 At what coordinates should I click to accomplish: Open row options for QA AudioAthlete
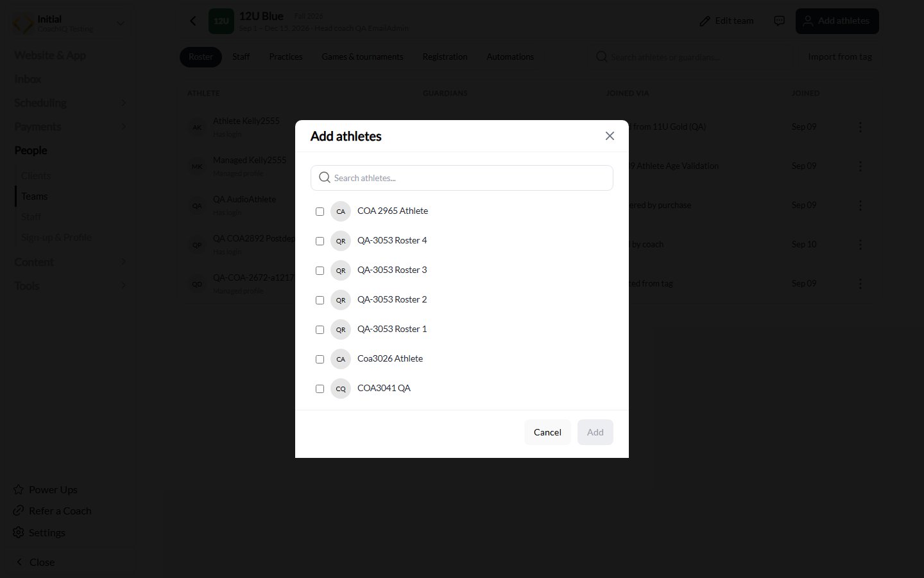pyautogui.click(x=860, y=206)
